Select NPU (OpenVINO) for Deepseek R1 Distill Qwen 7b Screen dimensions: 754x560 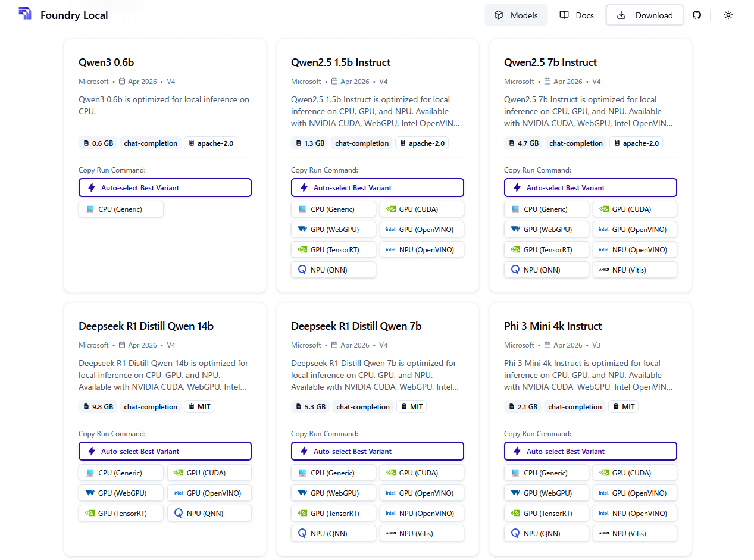[x=421, y=513]
